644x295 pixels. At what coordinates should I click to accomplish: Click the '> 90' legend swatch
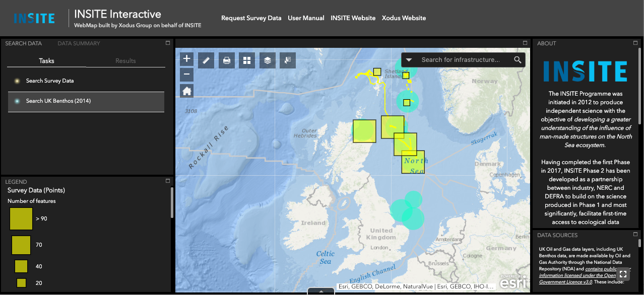coord(21,218)
